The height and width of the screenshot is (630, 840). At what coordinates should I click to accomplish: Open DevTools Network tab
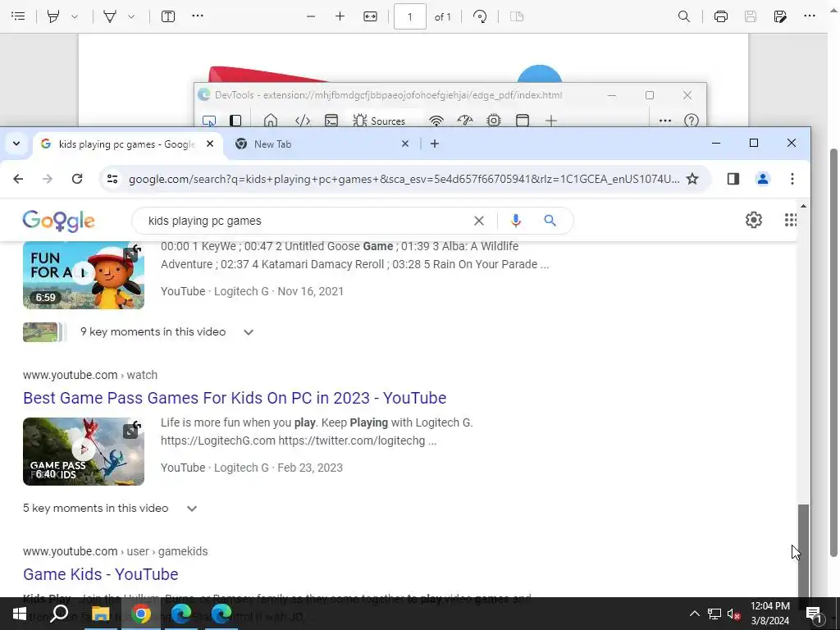(436, 121)
